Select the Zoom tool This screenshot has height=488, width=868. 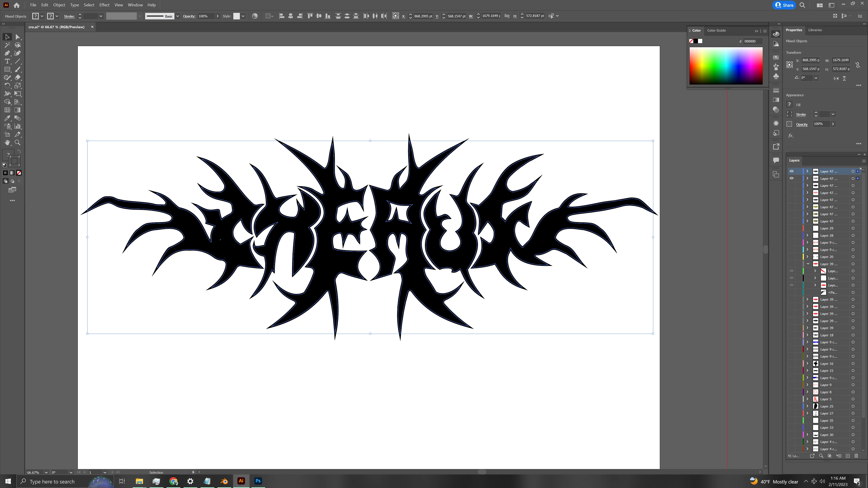coord(18,143)
